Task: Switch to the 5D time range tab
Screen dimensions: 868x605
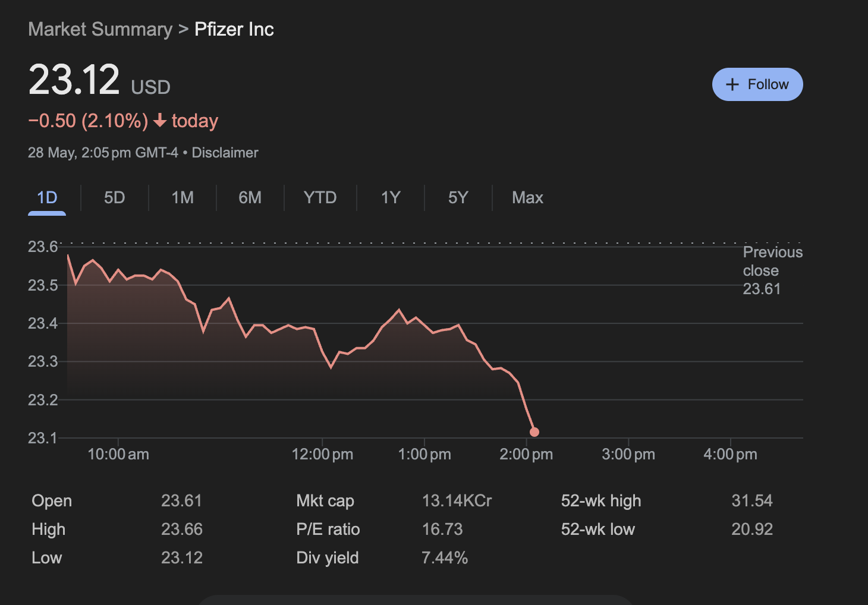Action: click(x=115, y=197)
